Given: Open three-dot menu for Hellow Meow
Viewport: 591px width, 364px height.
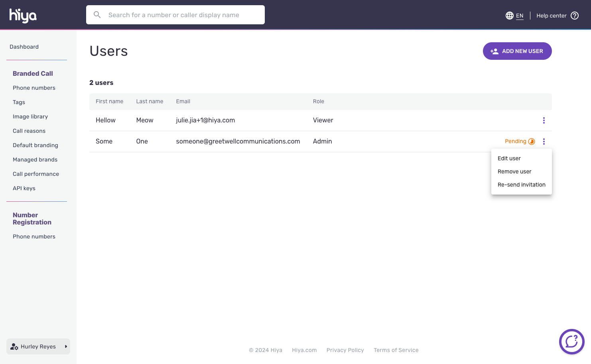Looking at the screenshot, I should (544, 120).
